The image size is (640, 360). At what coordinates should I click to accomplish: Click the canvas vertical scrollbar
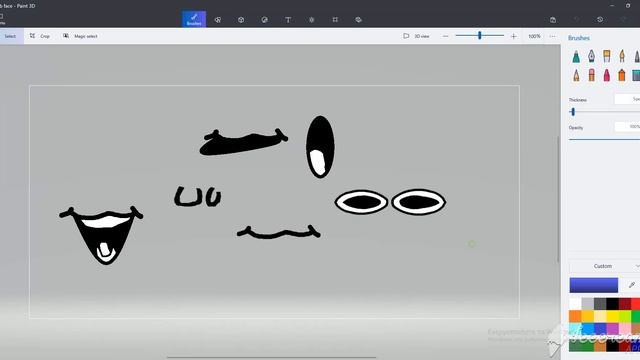[x=558, y=199]
